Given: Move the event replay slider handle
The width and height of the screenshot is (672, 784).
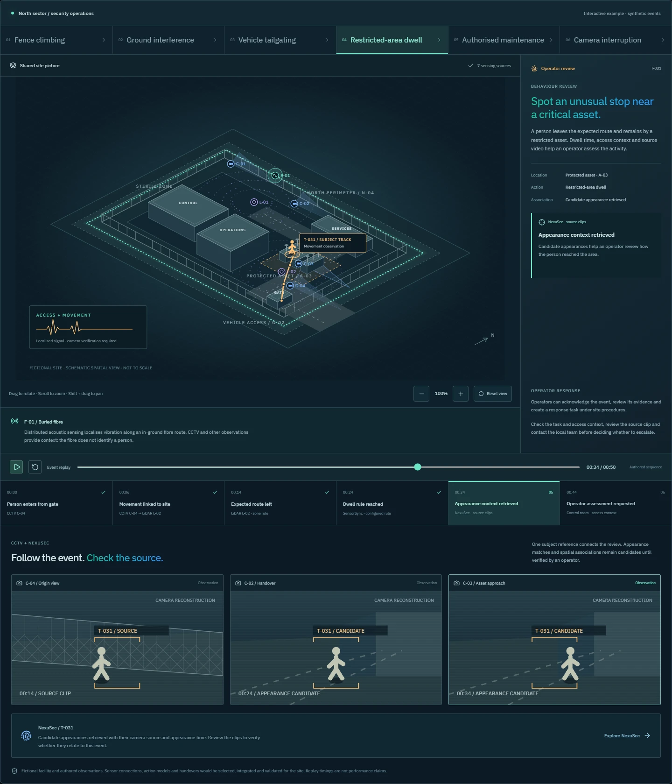Looking at the screenshot, I should click(418, 467).
